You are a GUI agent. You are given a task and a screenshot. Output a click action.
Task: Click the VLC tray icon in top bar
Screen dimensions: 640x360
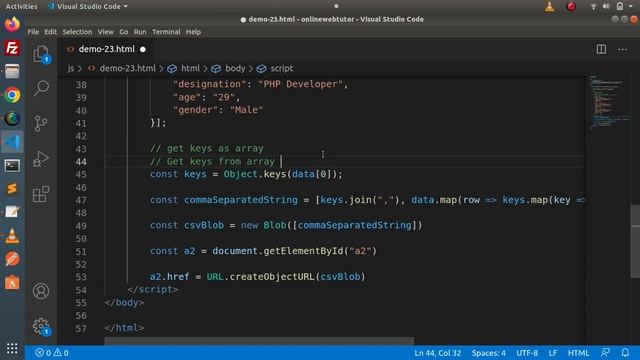click(550, 6)
